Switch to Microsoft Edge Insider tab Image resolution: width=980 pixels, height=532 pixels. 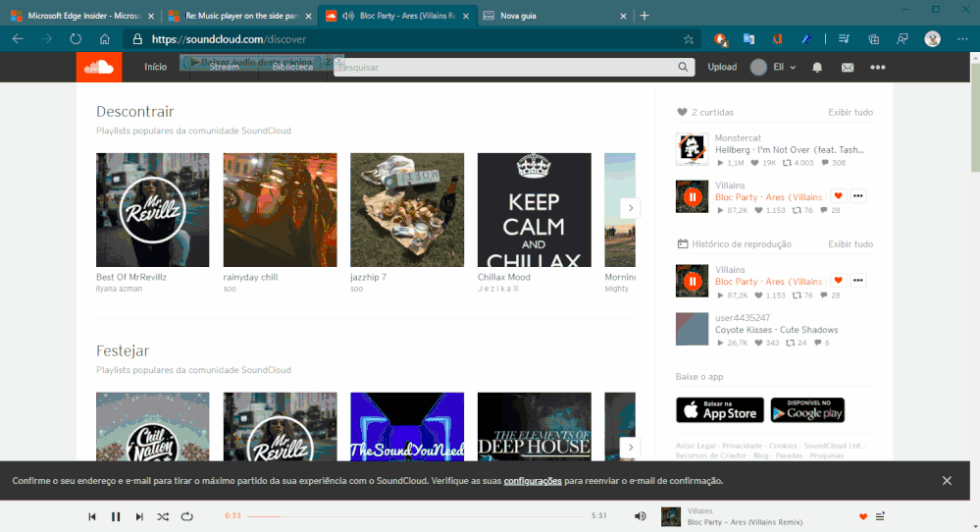(83, 16)
